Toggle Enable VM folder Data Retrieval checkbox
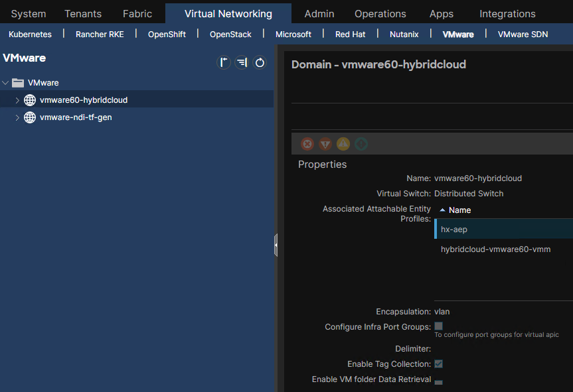The width and height of the screenshot is (573, 392). tap(438, 382)
